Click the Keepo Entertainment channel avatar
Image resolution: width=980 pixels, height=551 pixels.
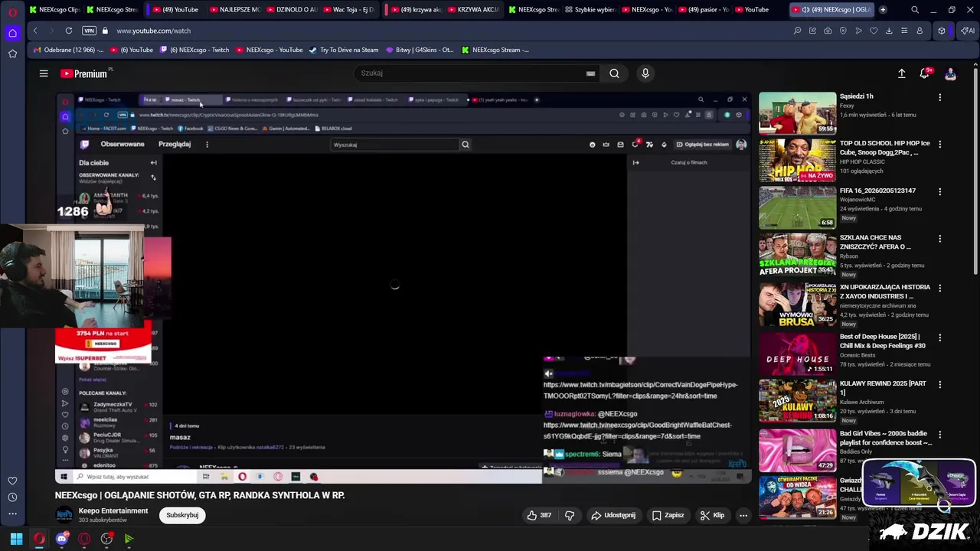pyautogui.click(x=64, y=515)
